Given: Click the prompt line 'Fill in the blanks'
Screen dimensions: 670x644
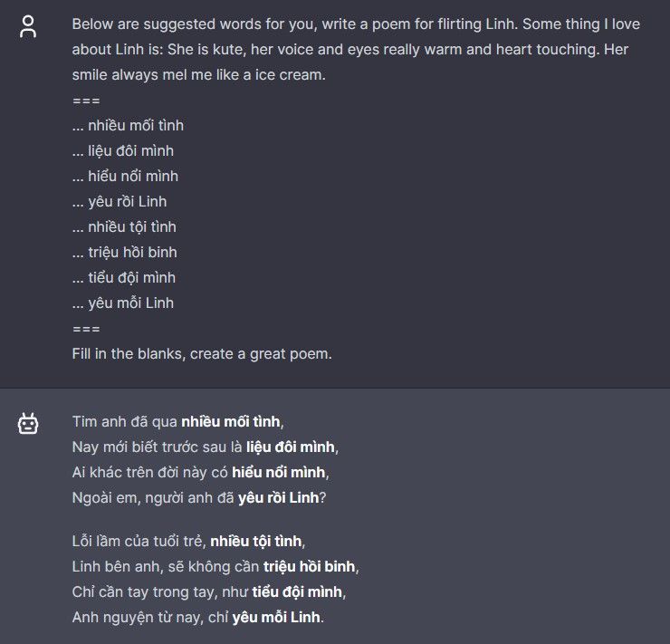Looking at the screenshot, I should [202, 354].
